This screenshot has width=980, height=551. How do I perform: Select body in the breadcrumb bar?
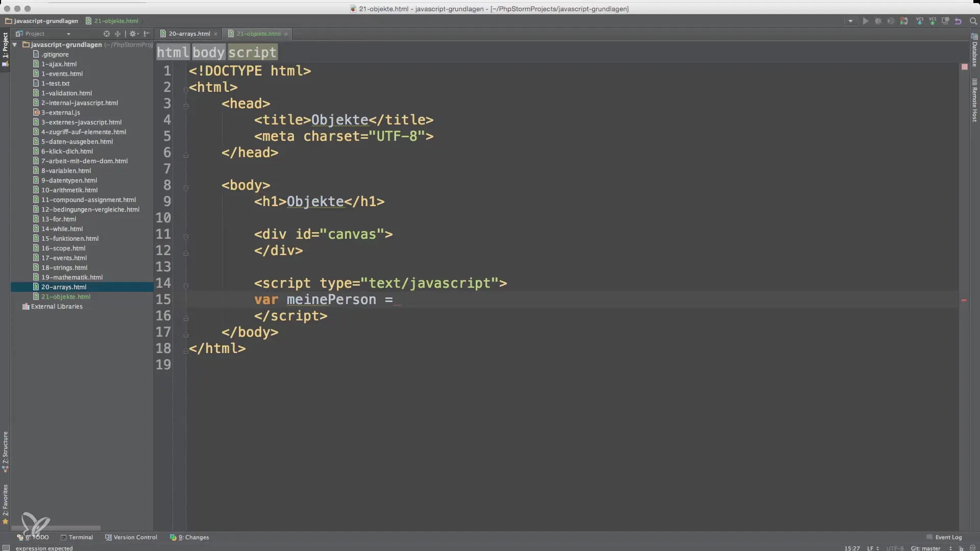pos(208,52)
